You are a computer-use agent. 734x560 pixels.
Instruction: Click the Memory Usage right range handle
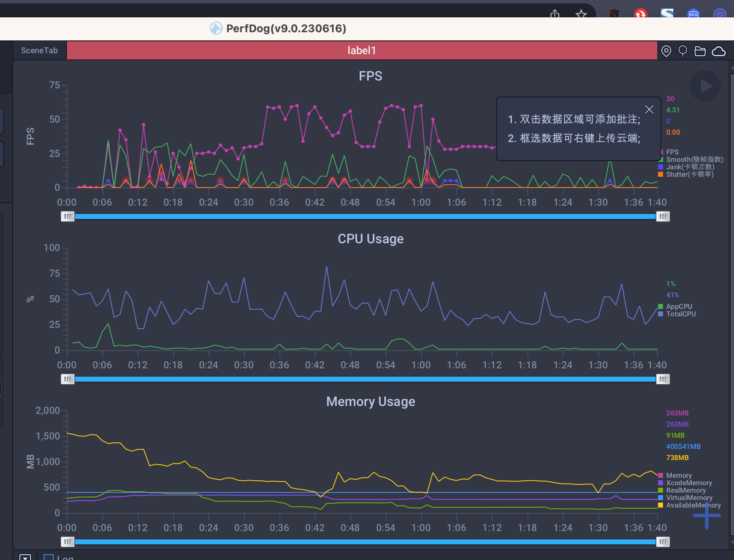[663, 542]
